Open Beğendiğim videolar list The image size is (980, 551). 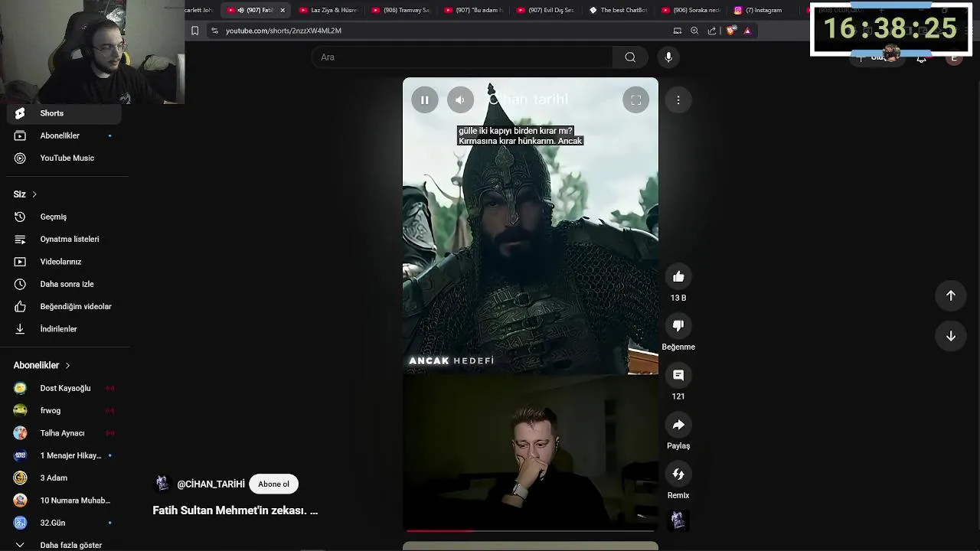pyautogui.click(x=64, y=306)
